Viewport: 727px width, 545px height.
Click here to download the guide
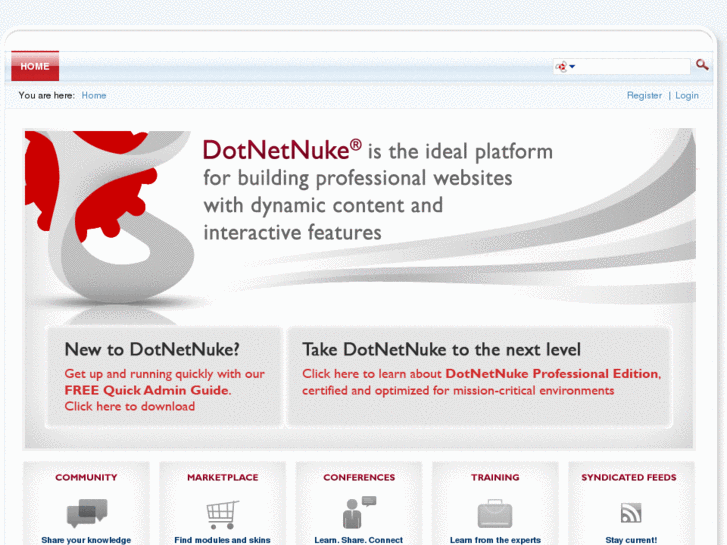130,406
